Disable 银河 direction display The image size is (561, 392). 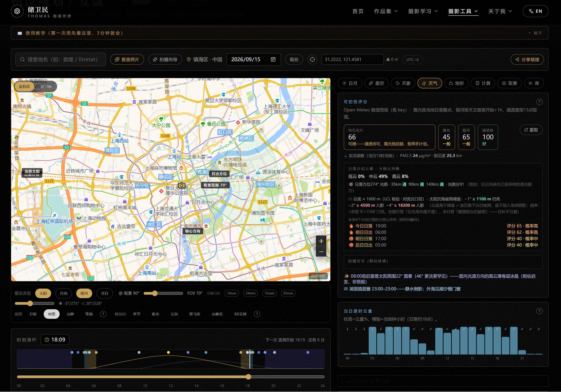pyautogui.click(x=84, y=293)
